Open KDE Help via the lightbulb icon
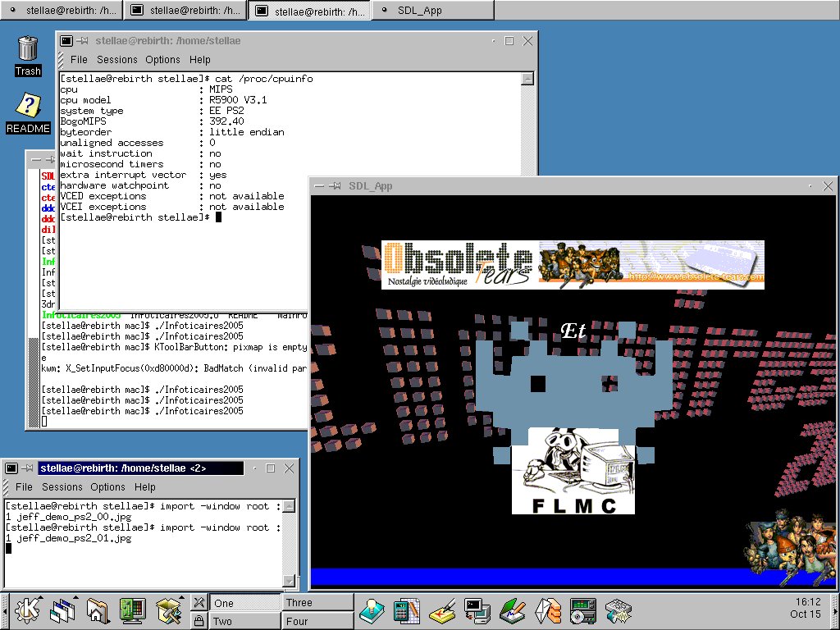 (372, 610)
